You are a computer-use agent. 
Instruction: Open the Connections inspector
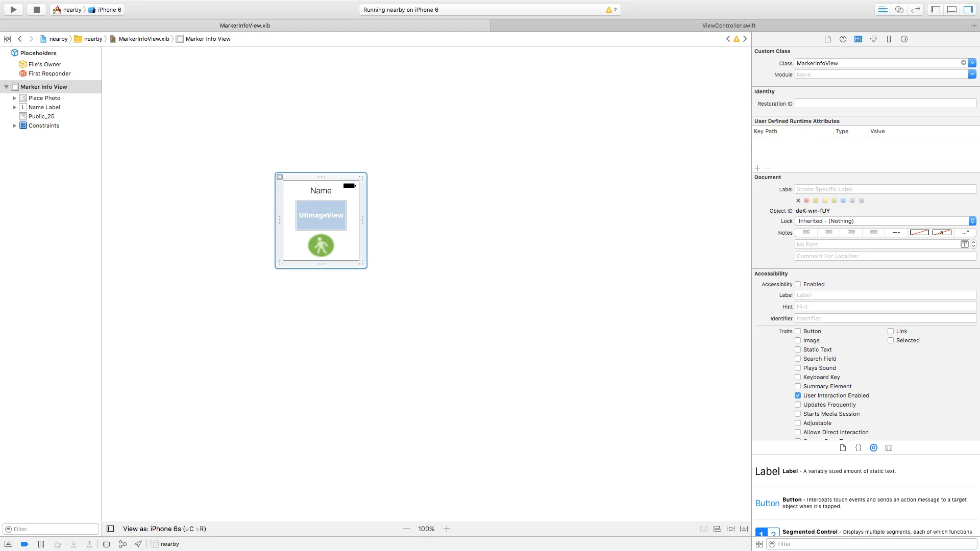pos(904,39)
